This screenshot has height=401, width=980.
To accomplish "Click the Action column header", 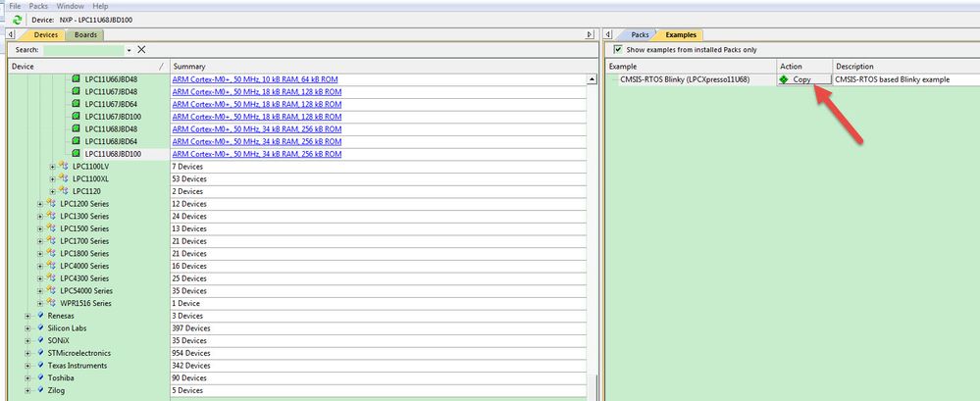I will (804, 67).
